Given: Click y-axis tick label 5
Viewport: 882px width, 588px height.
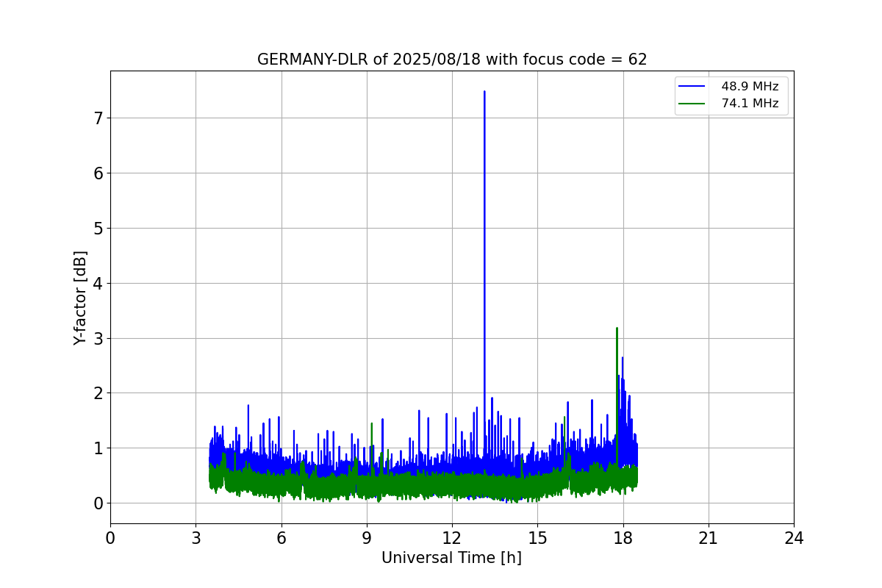Looking at the screenshot, I should point(98,228).
